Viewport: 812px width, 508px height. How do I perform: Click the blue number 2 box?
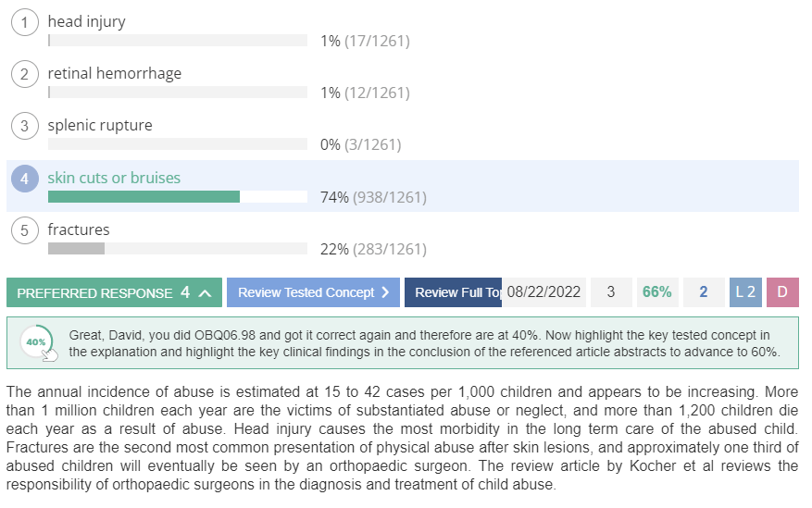click(704, 292)
